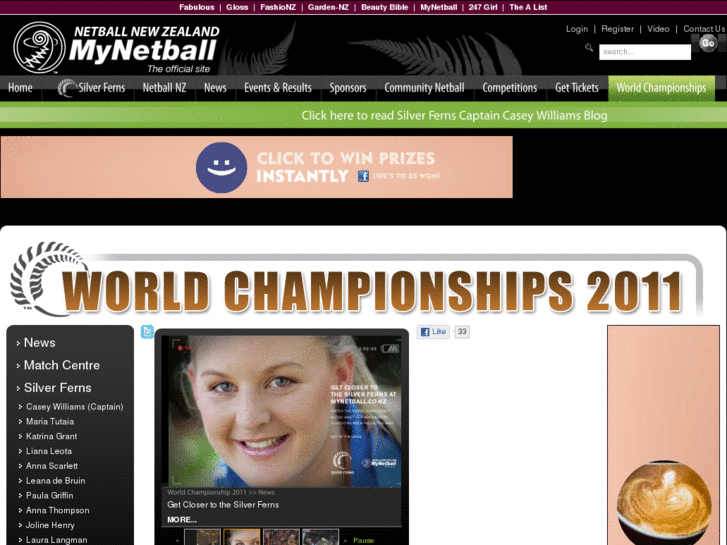Viewport: 727px width, 545px height.
Task: Pause the news slideshow
Action: coord(363,540)
